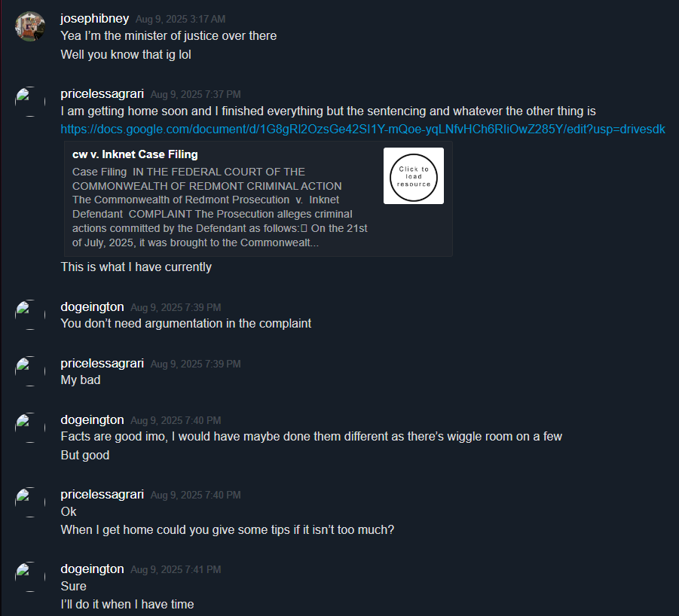Click dogeington username on 7:40 PM message
Screen dimensions: 679x616
tap(92, 420)
